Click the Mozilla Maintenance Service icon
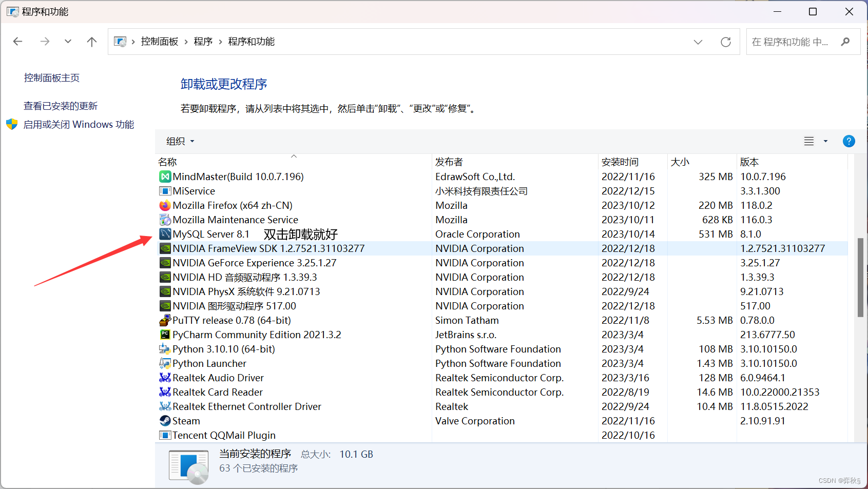Viewport: 868px width, 489px height. [165, 220]
